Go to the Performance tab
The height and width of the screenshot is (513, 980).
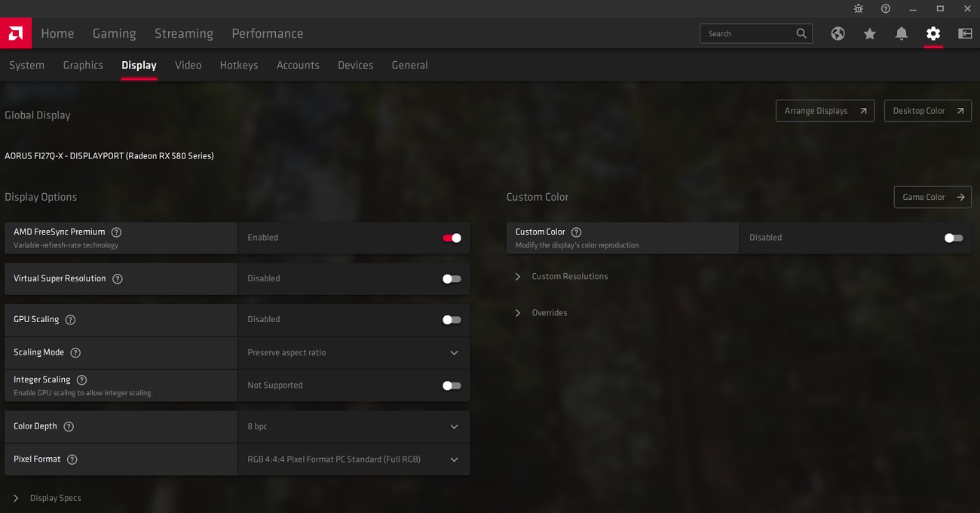click(268, 33)
